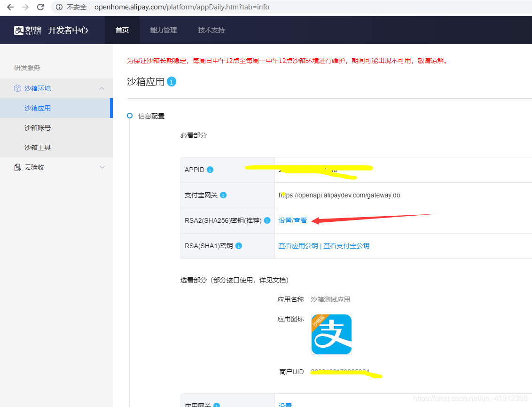Click the 选看部分 section label
This screenshot has width=532, height=407.
[235, 280]
